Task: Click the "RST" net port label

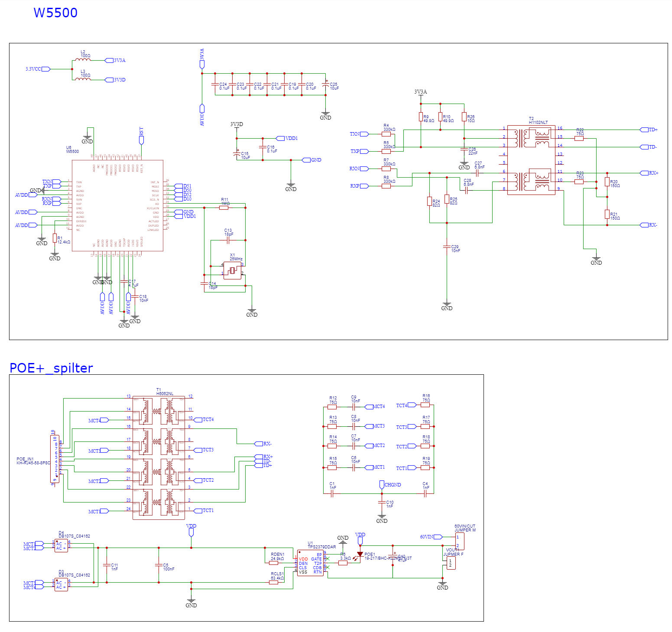Action: pos(141,136)
